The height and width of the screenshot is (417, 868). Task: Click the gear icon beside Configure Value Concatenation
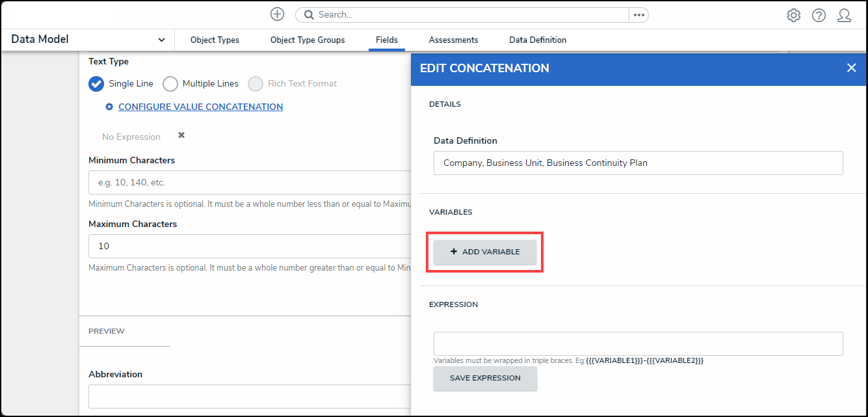point(109,107)
